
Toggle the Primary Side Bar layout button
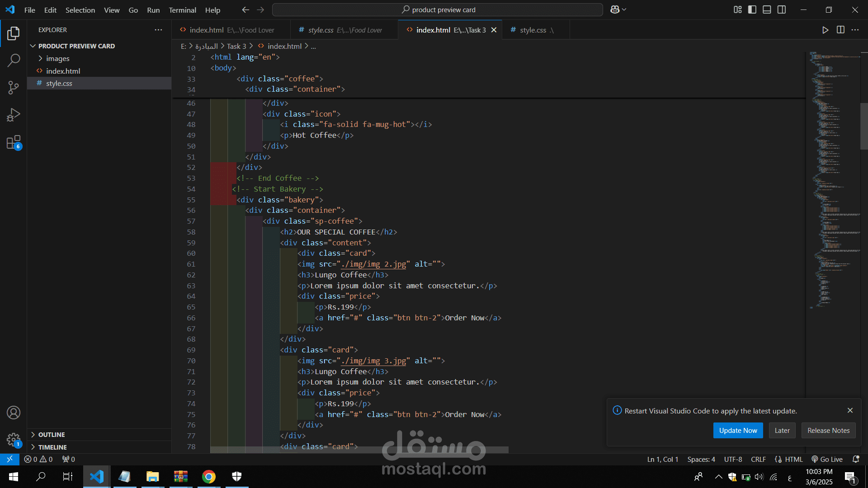[x=752, y=9]
